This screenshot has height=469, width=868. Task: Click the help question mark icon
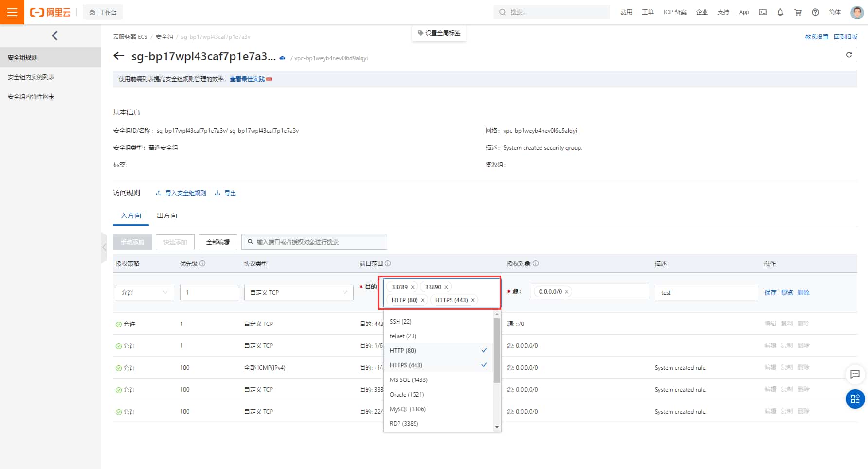tap(815, 12)
